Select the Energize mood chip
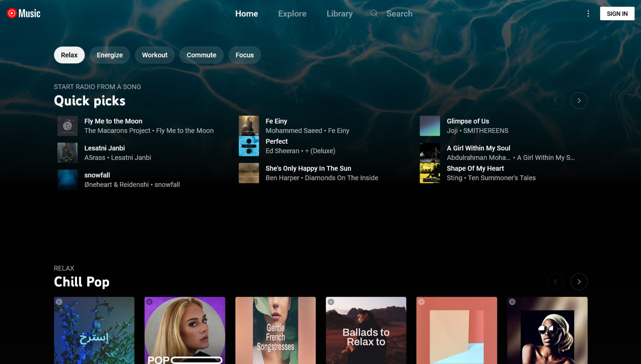 110,55
